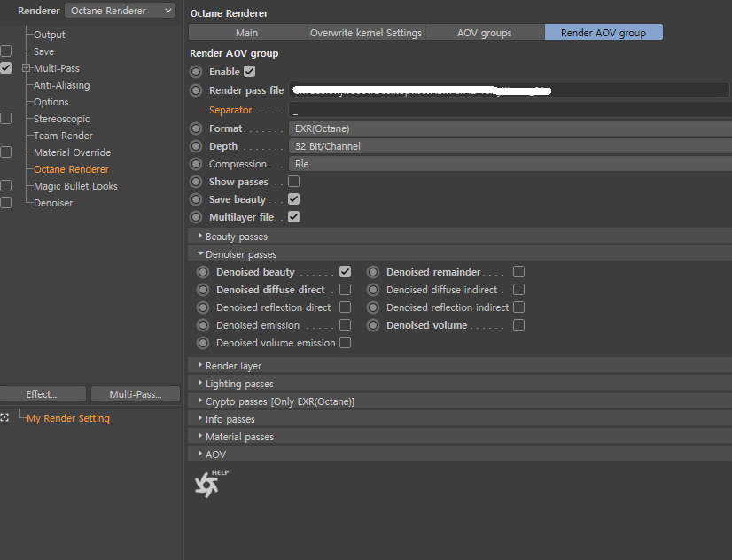Click the animation dot beside Denoised remainder
This screenshot has width=732, height=560.
373,272
